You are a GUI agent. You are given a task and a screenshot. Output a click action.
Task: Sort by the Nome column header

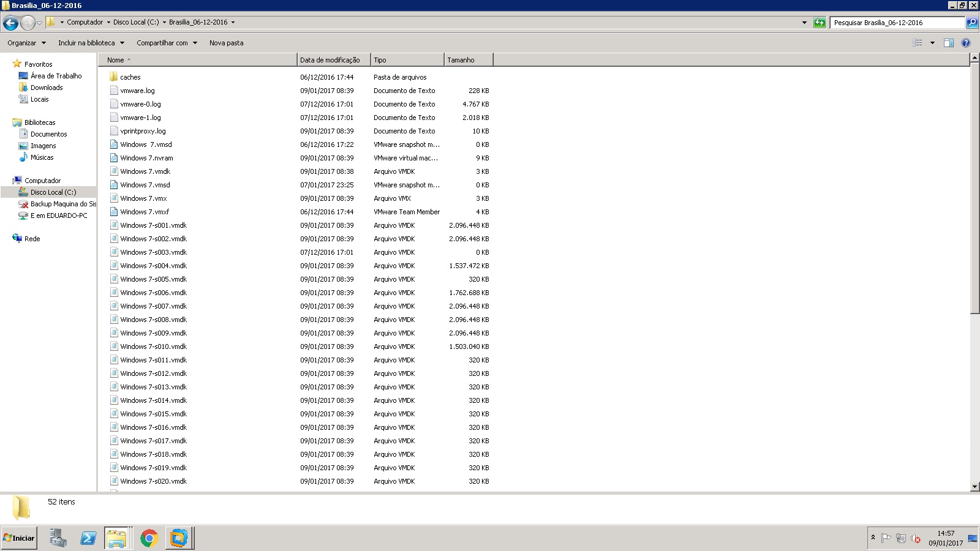coord(197,60)
